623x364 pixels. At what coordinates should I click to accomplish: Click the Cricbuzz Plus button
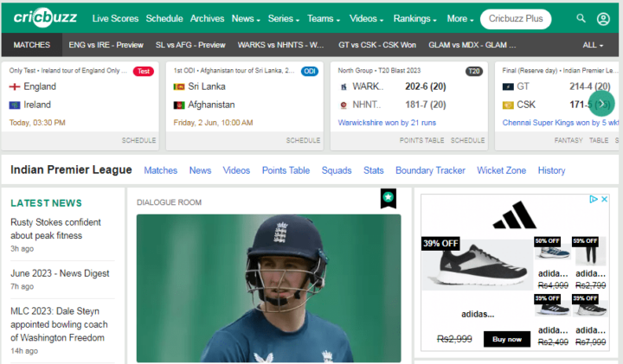pyautogui.click(x=516, y=19)
